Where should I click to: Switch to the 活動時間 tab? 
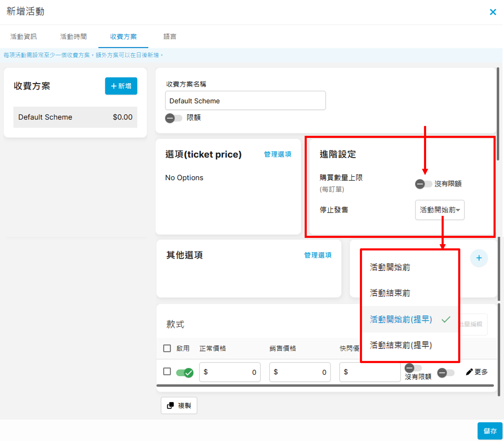click(73, 37)
